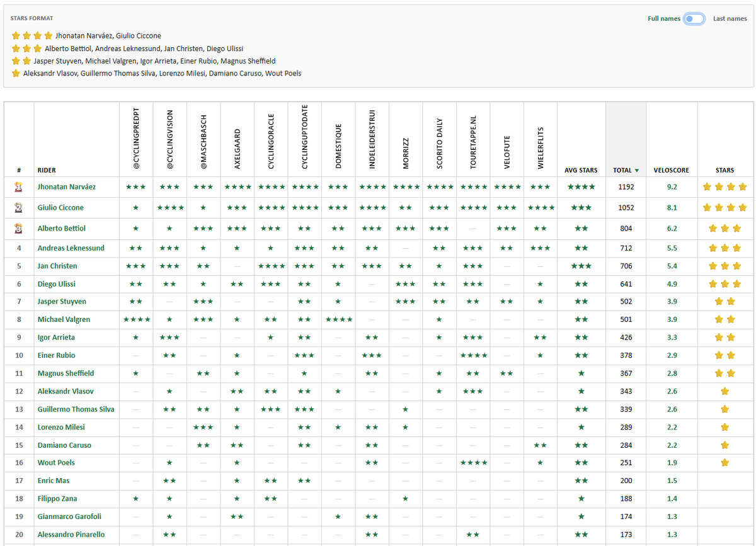
Task: Click the TOURETAPPE.NL column header
Action: pyautogui.click(x=473, y=142)
